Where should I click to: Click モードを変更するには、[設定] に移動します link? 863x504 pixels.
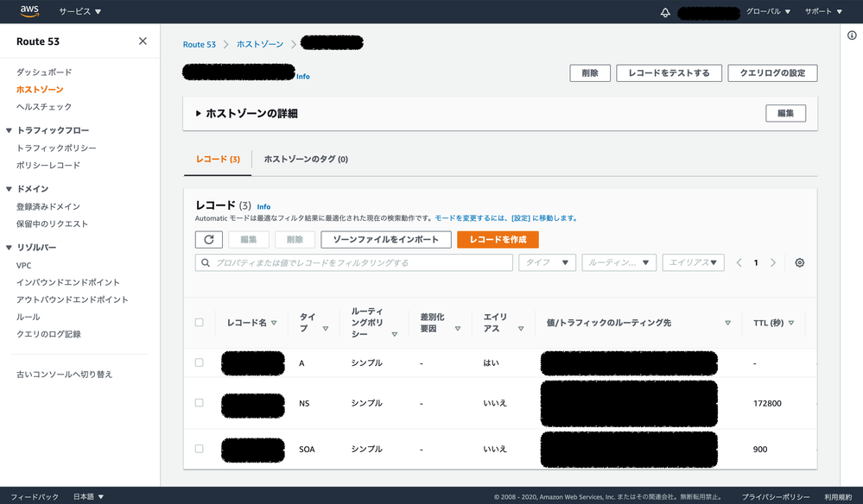tap(506, 218)
